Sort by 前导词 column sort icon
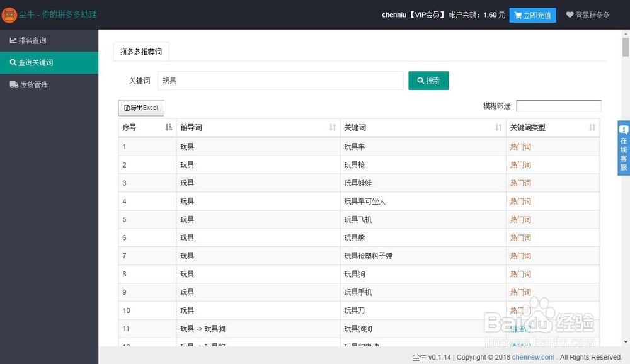The image size is (630, 364). [333, 127]
